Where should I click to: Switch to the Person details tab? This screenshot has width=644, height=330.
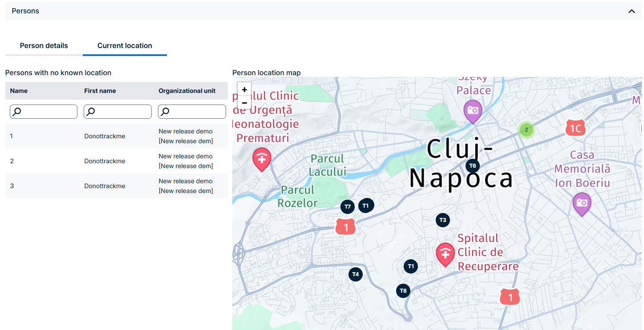pos(44,45)
